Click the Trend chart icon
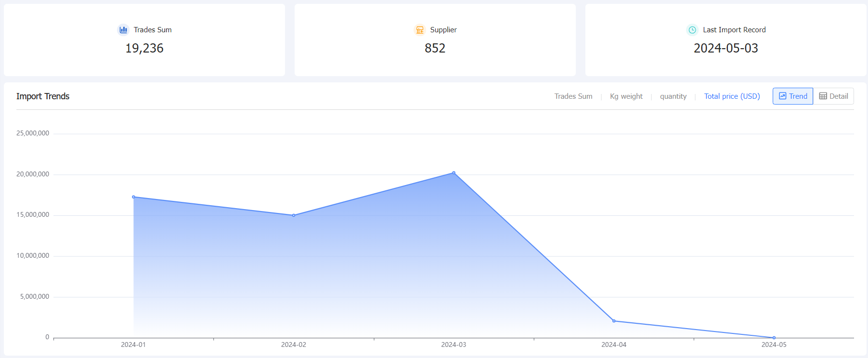Screen dimensions: 868x358 tap(783, 96)
